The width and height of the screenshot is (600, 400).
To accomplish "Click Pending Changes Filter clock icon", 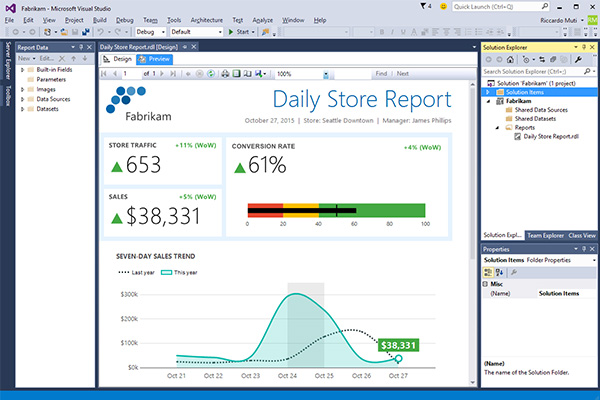I will (x=527, y=59).
